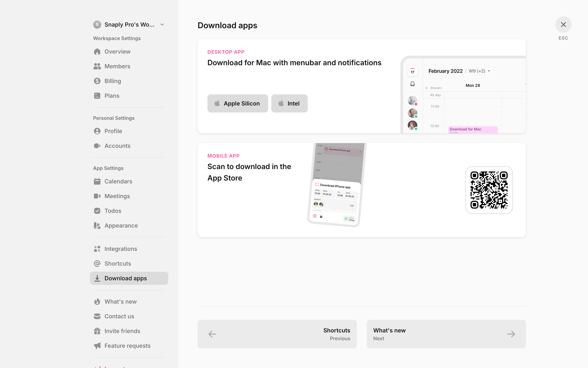Go to next page What's new card
The height and width of the screenshot is (368, 588).
pyautogui.click(x=446, y=334)
